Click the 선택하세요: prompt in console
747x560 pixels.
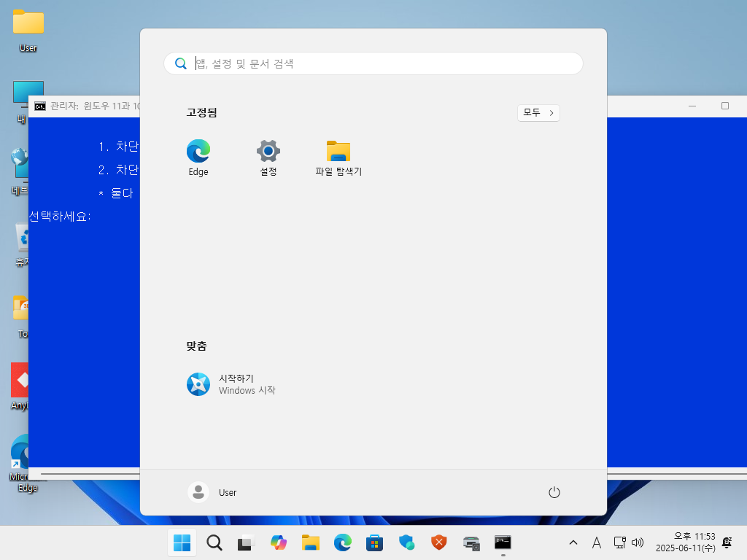(x=60, y=216)
